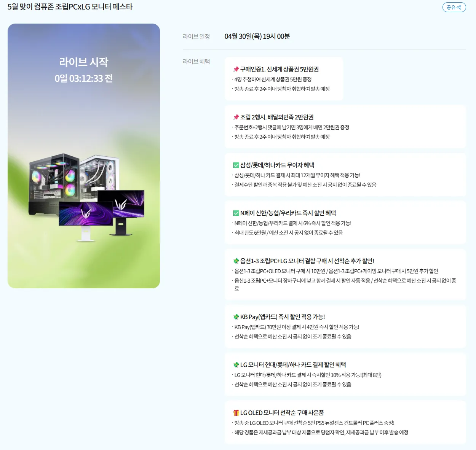Click money icon beside LG 모니터 현대/롯데/하나 카드
This screenshot has height=450, width=476.
pyautogui.click(x=236, y=365)
